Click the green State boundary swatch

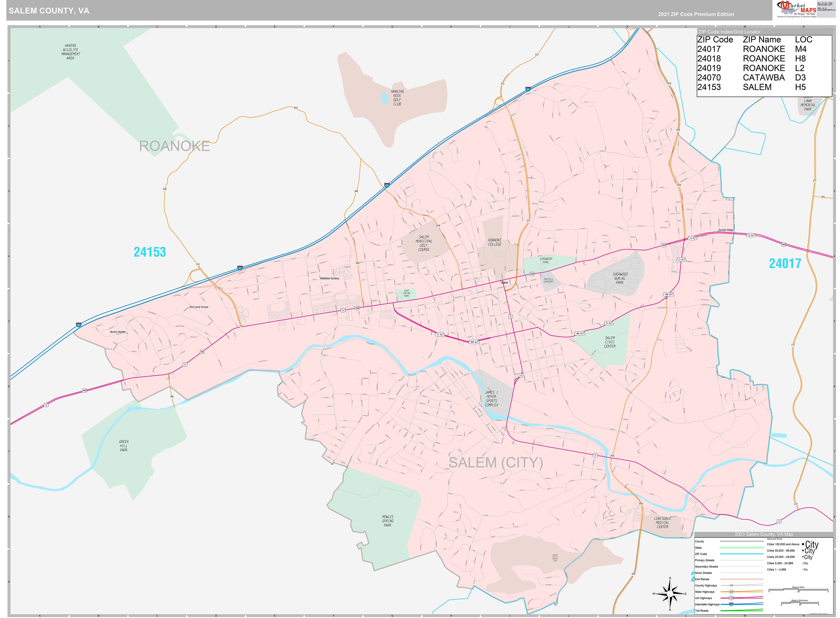tap(742, 548)
